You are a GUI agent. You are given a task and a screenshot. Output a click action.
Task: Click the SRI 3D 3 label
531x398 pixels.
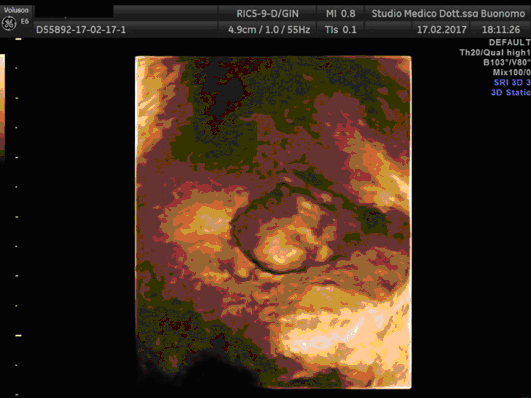point(512,82)
